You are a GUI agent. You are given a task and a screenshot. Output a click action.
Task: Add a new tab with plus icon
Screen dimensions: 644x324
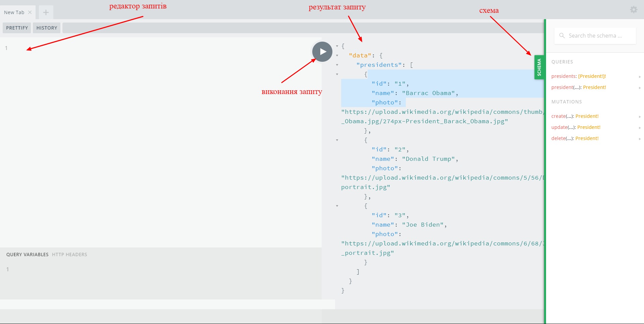tap(46, 12)
